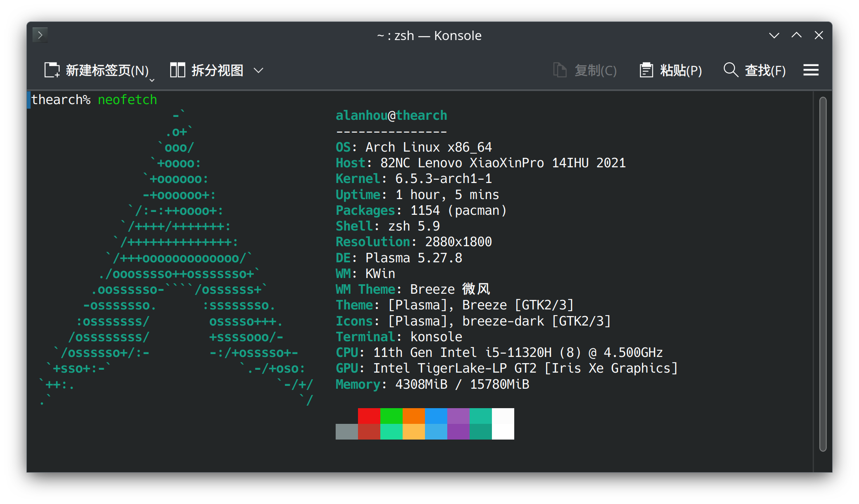Image resolution: width=859 pixels, height=504 pixels.
Task: Click the Konsole terminal icon in title bar
Action: pos(40,35)
